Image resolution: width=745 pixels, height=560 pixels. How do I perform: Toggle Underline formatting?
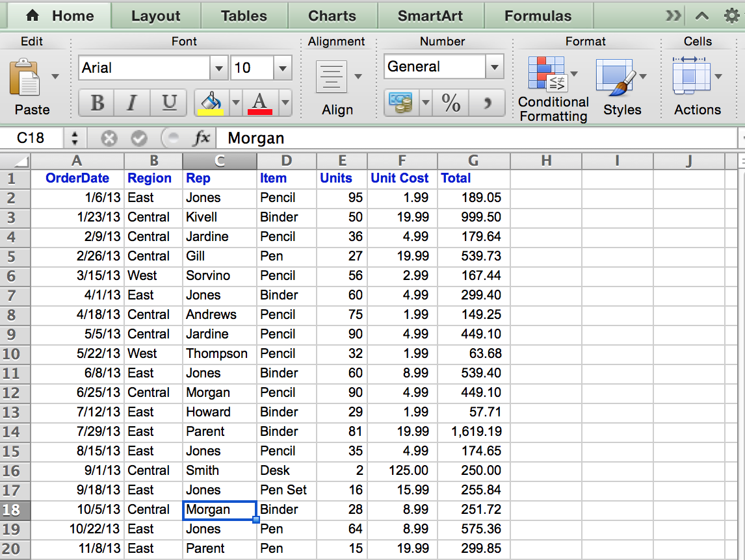click(169, 103)
